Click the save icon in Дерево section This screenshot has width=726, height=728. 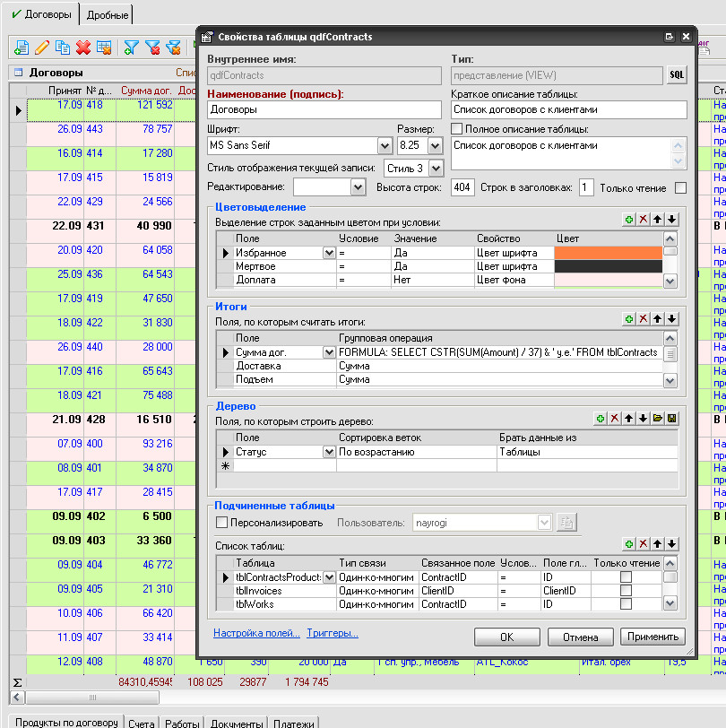point(671,419)
